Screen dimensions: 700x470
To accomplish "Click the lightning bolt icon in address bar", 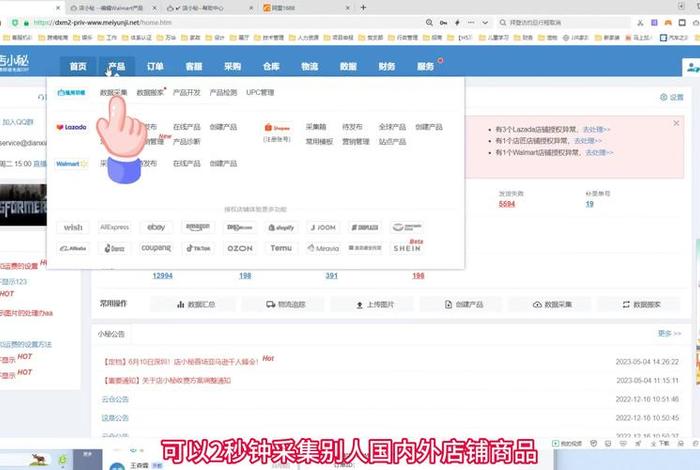I will tap(457, 22).
